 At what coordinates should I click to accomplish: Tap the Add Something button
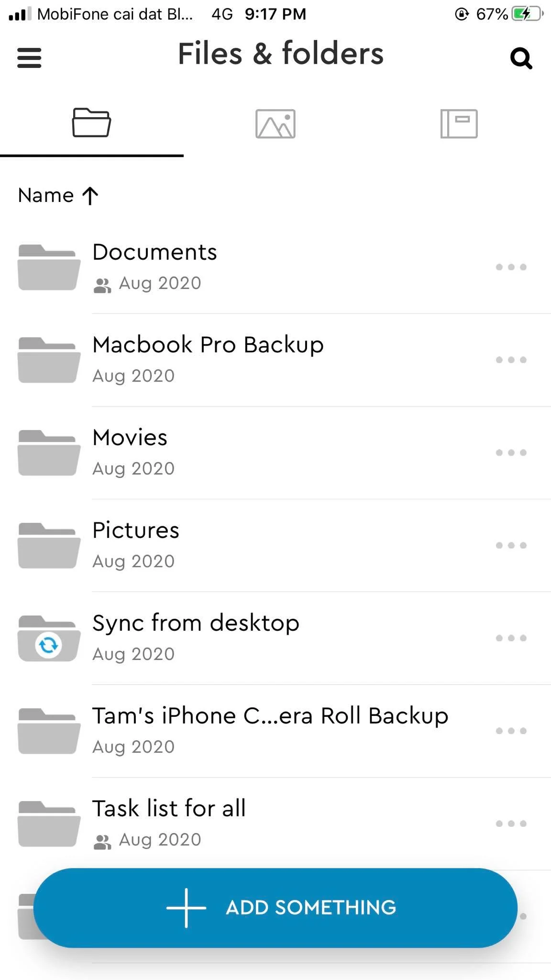[275, 908]
